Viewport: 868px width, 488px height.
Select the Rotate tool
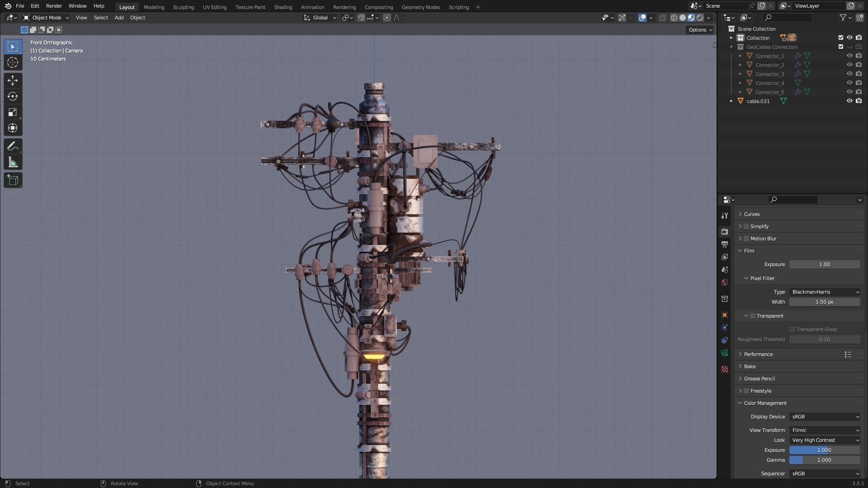coord(13,96)
